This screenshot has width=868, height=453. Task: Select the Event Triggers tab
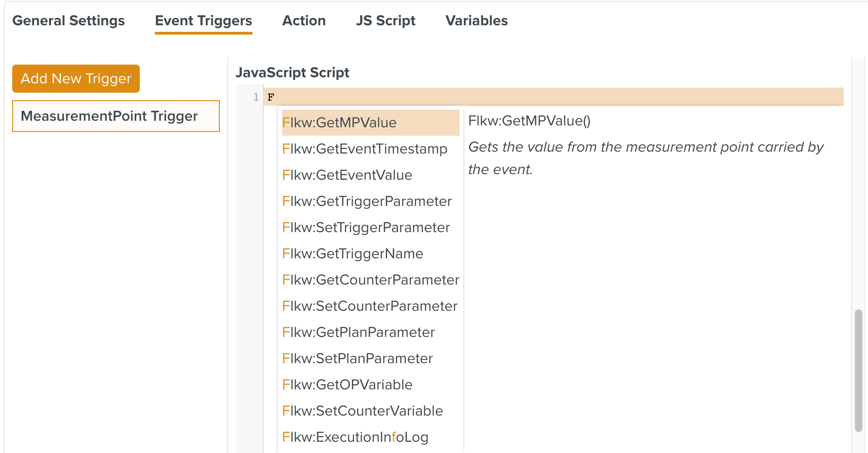(203, 20)
